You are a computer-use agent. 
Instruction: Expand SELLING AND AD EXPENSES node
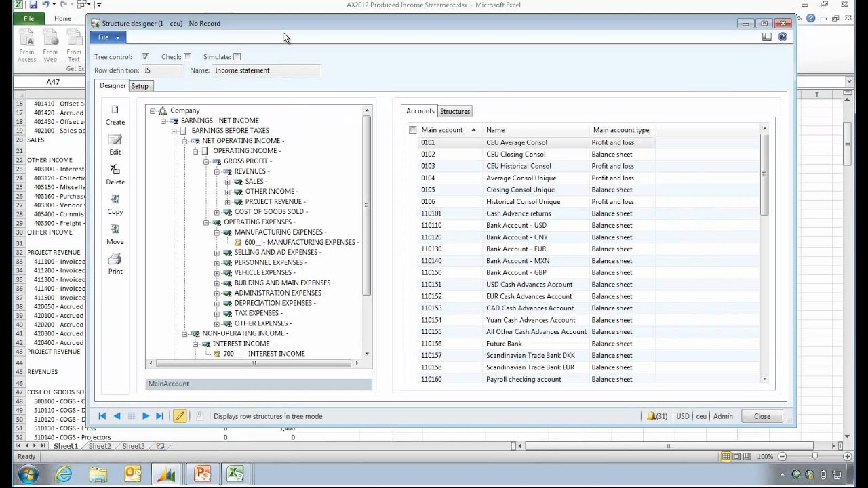pyautogui.click(x=217, y=253)
